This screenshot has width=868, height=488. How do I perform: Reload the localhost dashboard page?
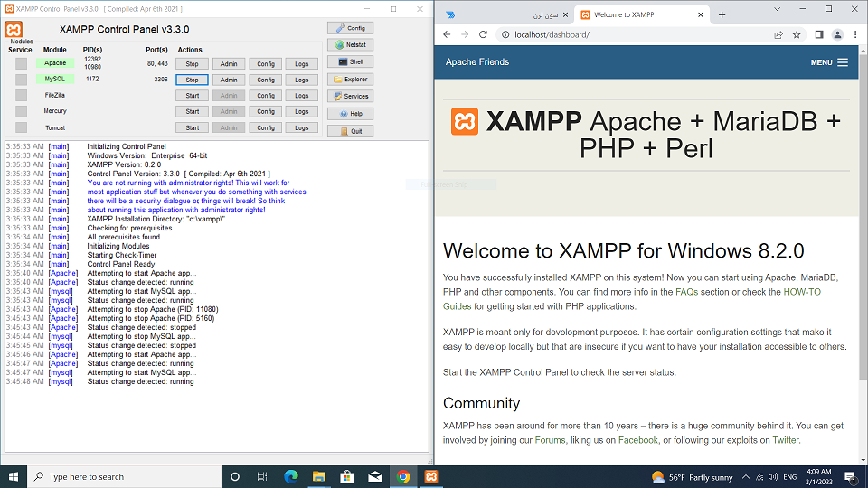click(x=483, y=34)
